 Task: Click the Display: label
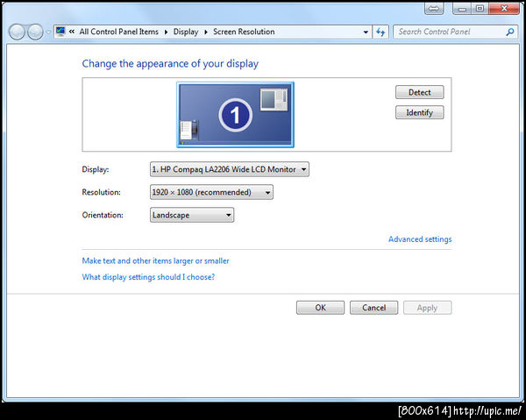[x=96, y=169]
